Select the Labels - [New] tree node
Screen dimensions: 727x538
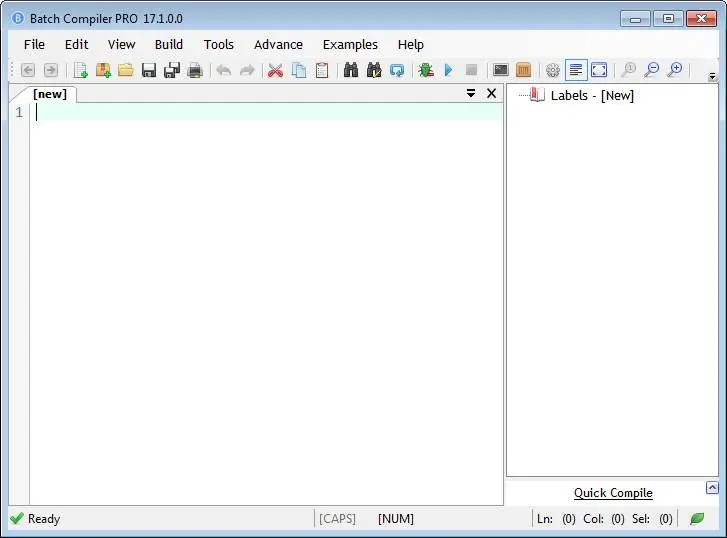tap(592, 96)
